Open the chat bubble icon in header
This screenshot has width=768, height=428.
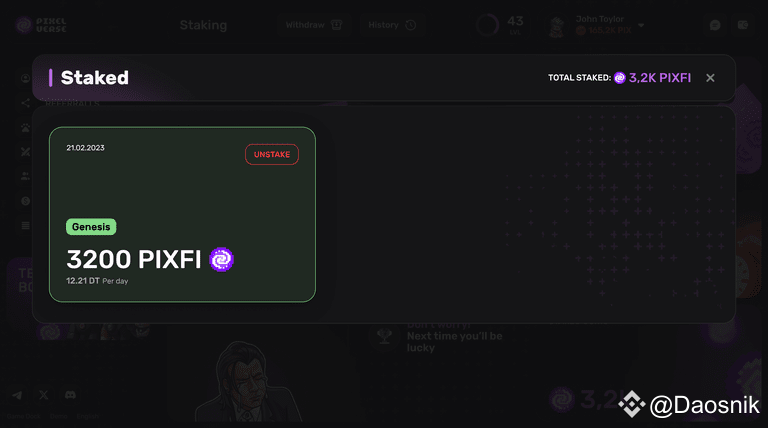[715, 25]
